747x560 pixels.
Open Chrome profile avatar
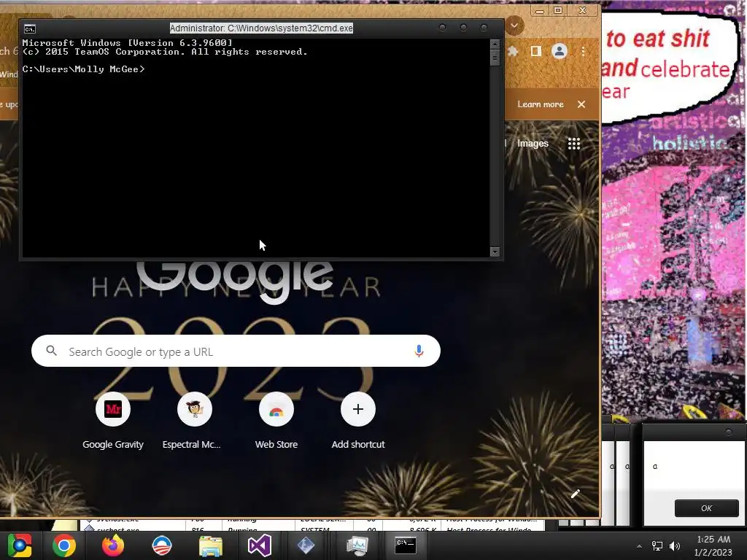(560, 51)
